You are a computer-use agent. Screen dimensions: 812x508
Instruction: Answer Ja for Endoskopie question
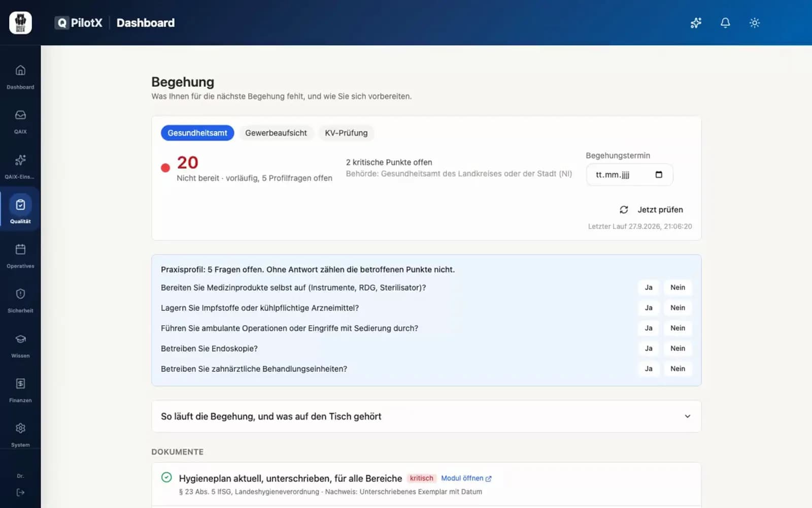click(649, 348)
